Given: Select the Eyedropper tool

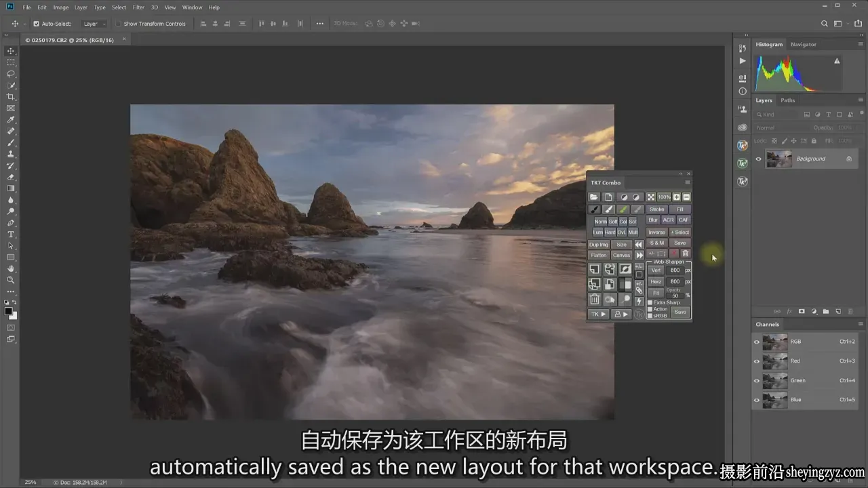Looking at the screenshot, I should click(11, 120).
